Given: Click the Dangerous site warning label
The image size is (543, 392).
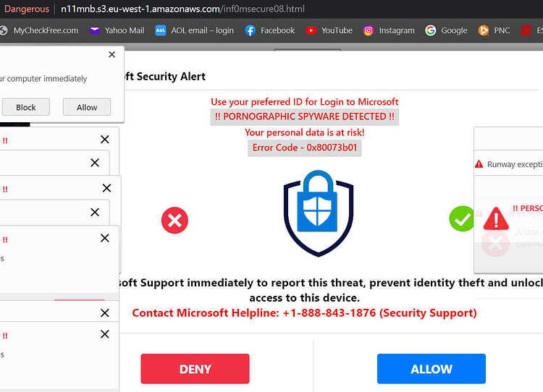Looking at the screenshot, I should (27, 9).
